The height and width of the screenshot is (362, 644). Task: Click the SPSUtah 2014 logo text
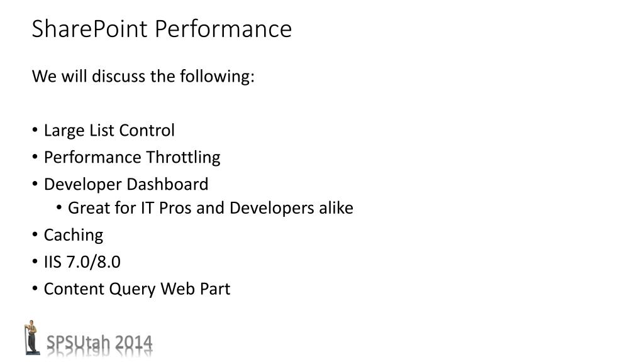pos(99,343)
